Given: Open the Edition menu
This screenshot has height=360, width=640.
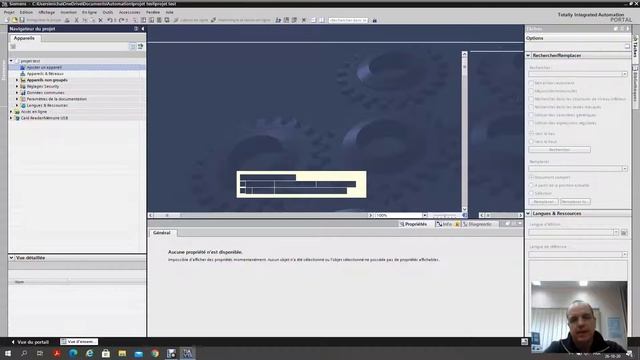Looking at the screenshot, I should point(26,12).
